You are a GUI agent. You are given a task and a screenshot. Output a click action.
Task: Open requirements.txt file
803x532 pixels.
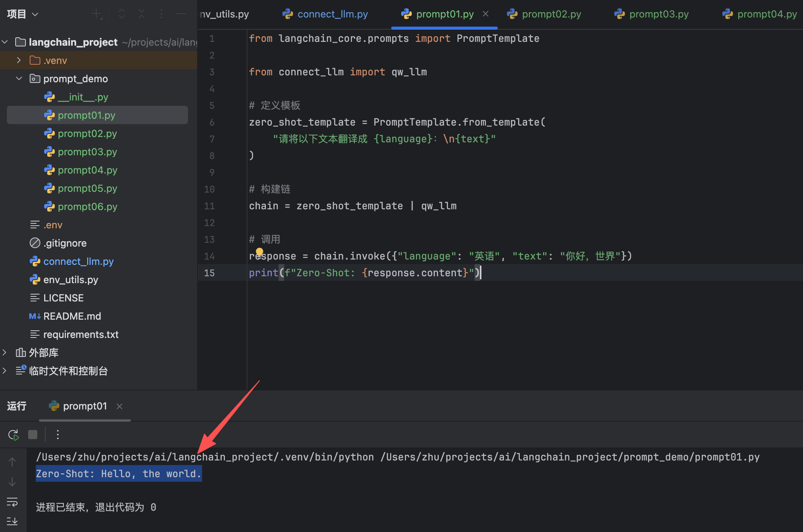(81, 334)
